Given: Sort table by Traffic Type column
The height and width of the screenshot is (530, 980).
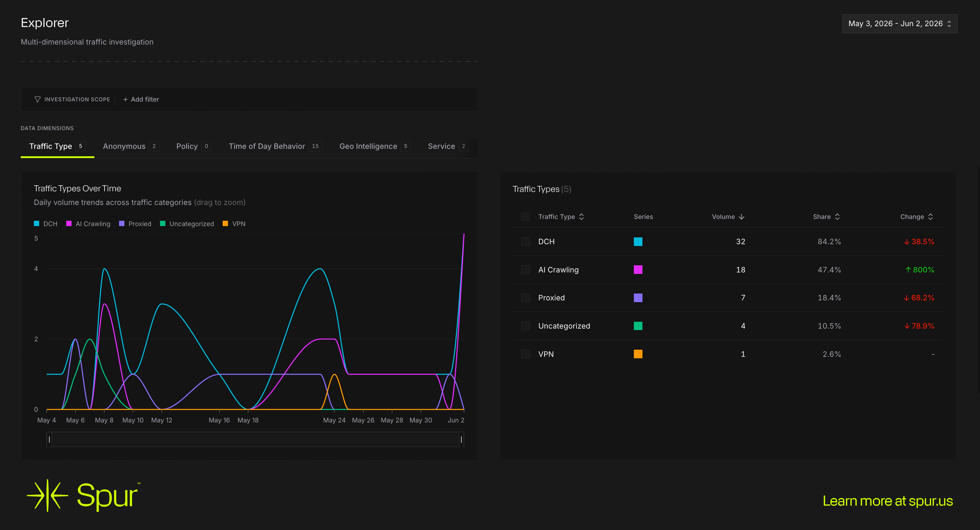Looking at the screenshot, I should (x=561, y=217).
